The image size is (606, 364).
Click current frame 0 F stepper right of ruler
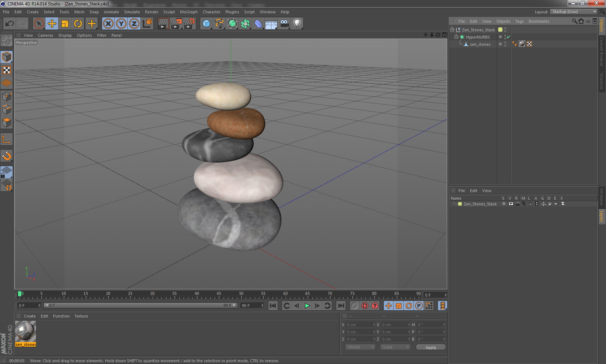pyautogui.click(x=445, y=295)
